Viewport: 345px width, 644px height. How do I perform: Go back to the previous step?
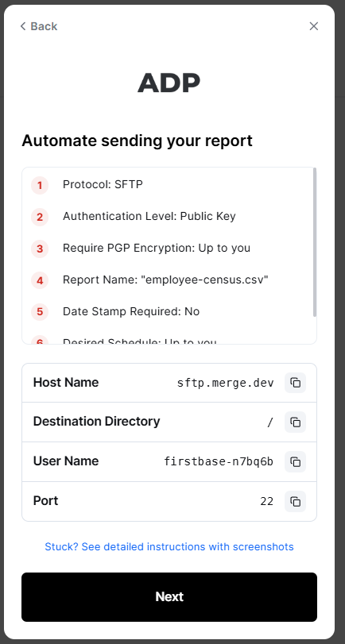coord(39,26)
